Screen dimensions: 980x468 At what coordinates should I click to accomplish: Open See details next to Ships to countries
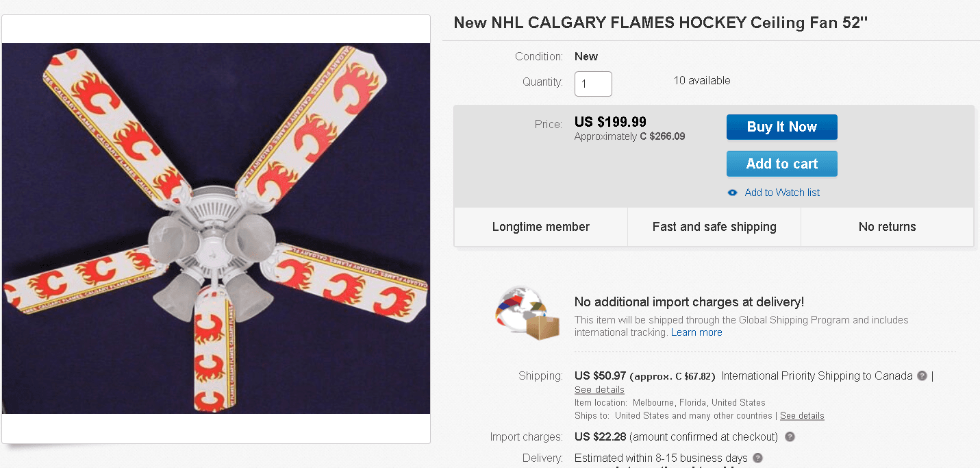(x=802, y=416)
